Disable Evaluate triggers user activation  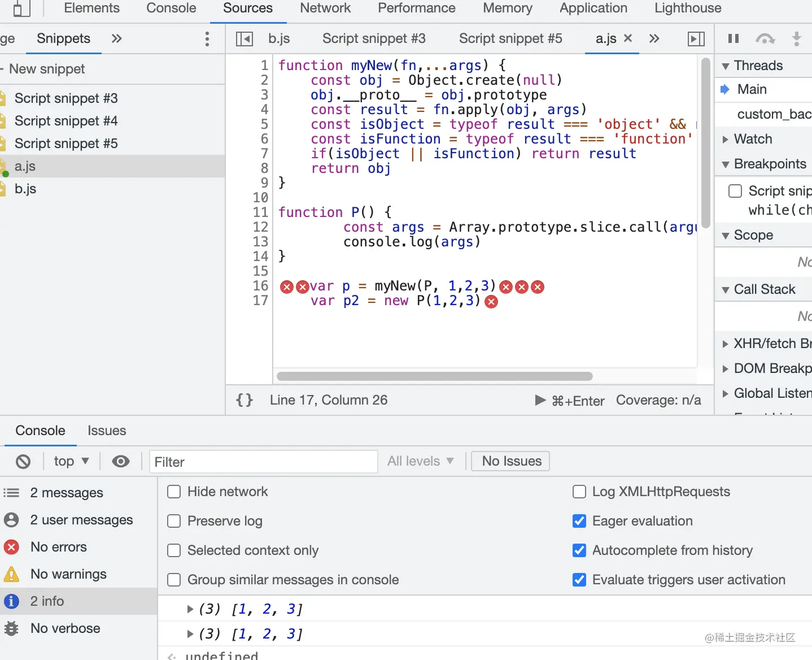click(579, 580)
